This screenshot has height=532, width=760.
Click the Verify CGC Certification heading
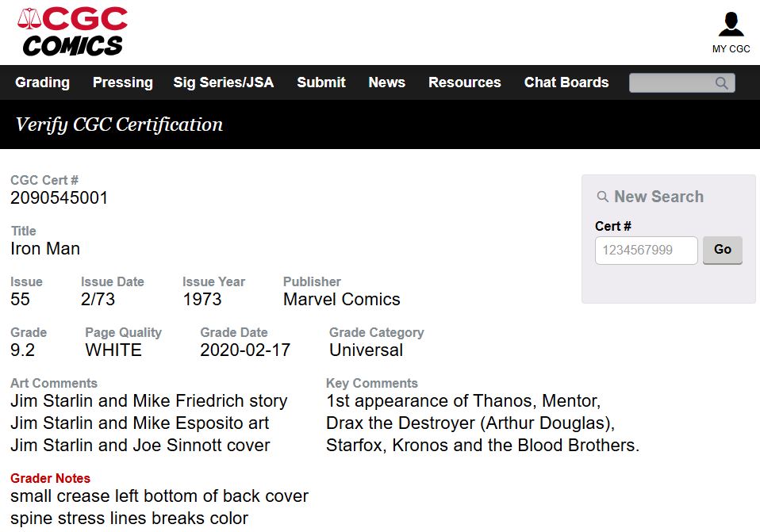(119, 125)
